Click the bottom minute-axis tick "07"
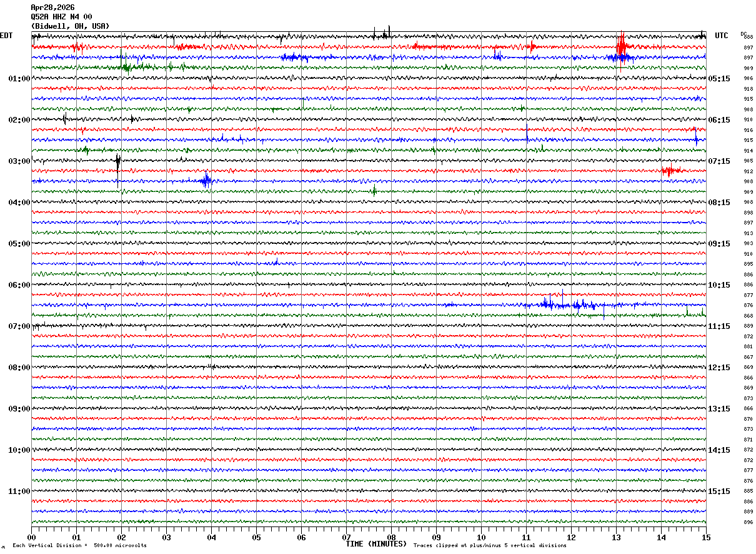 [346, 537]
